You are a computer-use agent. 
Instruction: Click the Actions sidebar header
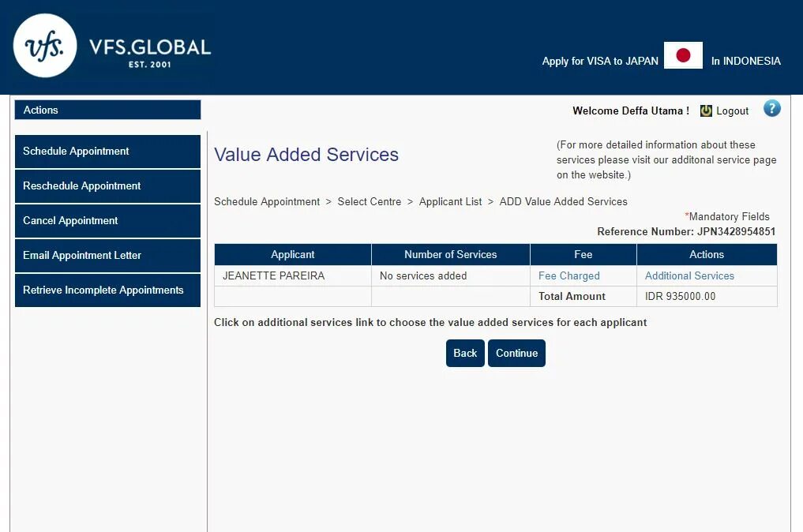point(107,110)
